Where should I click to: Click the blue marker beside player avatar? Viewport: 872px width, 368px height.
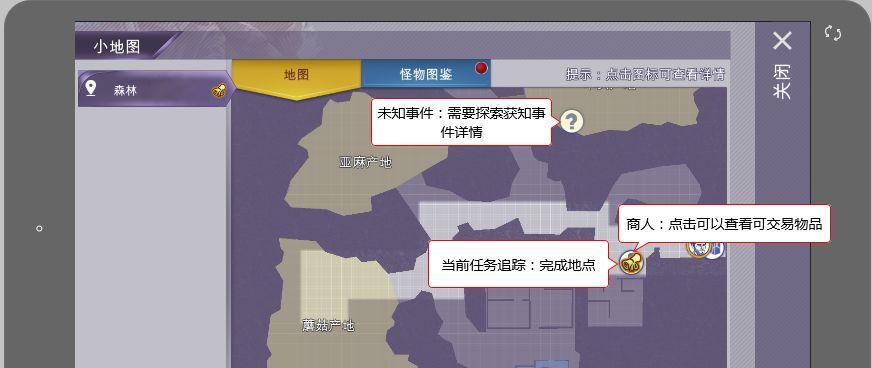click(715, 250)
